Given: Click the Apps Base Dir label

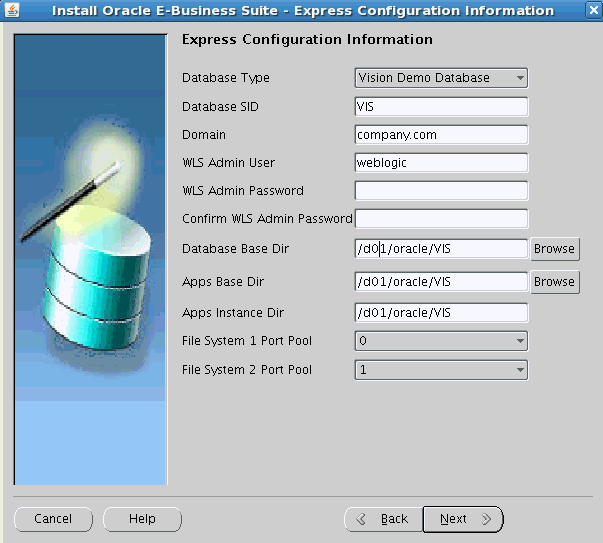Looking at the screenshot, I should pyautogui.click(x=223, y=282).
